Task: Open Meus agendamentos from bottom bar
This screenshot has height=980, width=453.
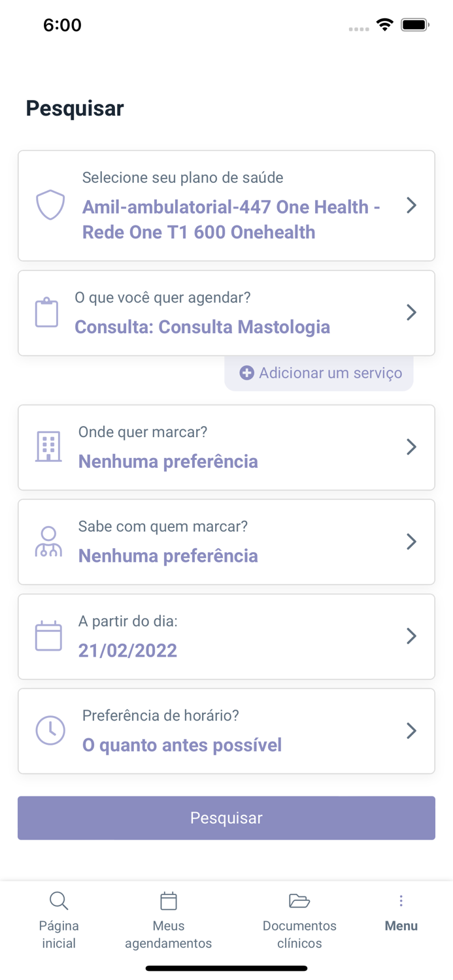Action: (168, 920)
